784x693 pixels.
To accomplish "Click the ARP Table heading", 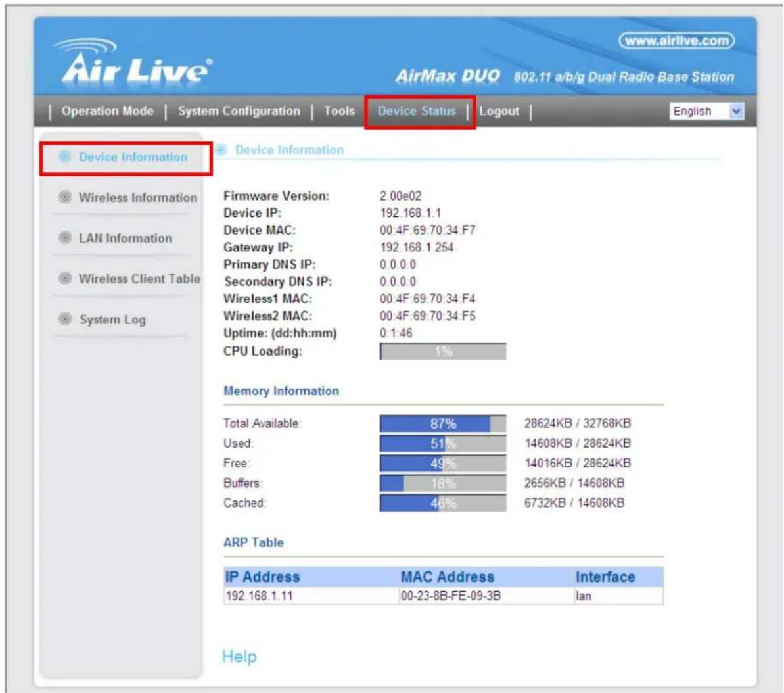I will click(x=254, y=542).
